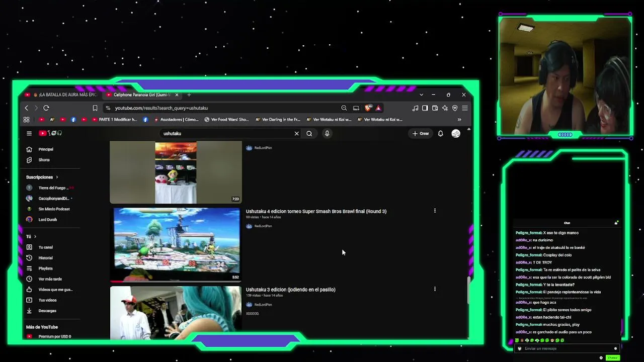The height and width of the screenshot is (362, 644).
Task: Open the Leo AI sparkle icon
Action: click(x=445, y=108)
